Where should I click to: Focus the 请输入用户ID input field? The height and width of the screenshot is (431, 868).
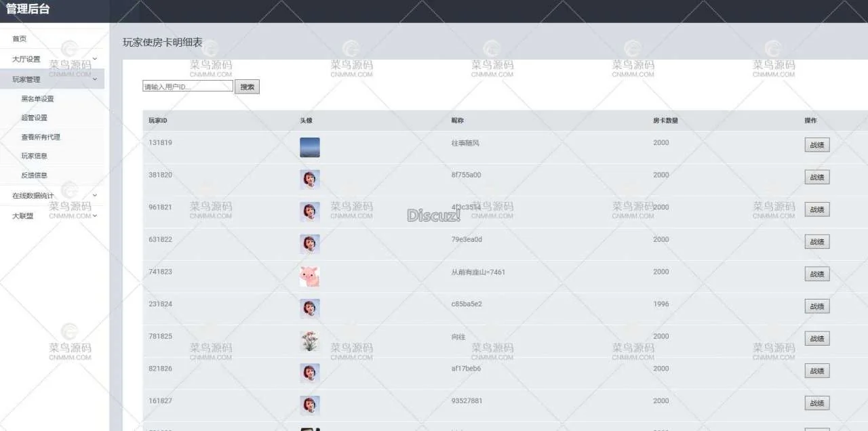[x=188, y=86]
